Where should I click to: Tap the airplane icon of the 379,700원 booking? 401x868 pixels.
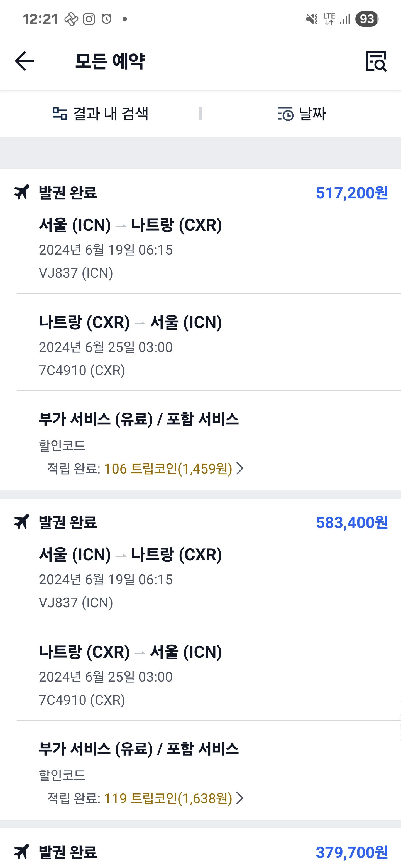click(22, 852)
